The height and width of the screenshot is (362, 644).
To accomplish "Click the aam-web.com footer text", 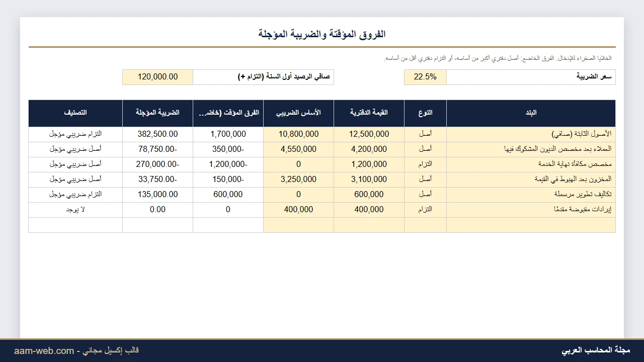I will (x=44, y=351).
